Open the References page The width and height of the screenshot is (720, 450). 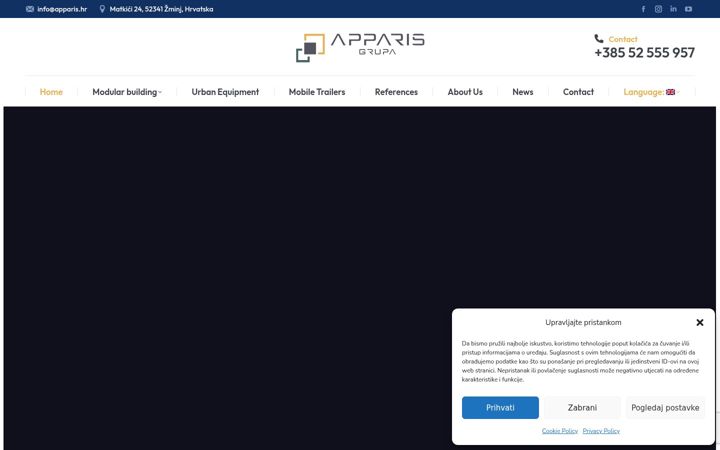coord(396,92)
